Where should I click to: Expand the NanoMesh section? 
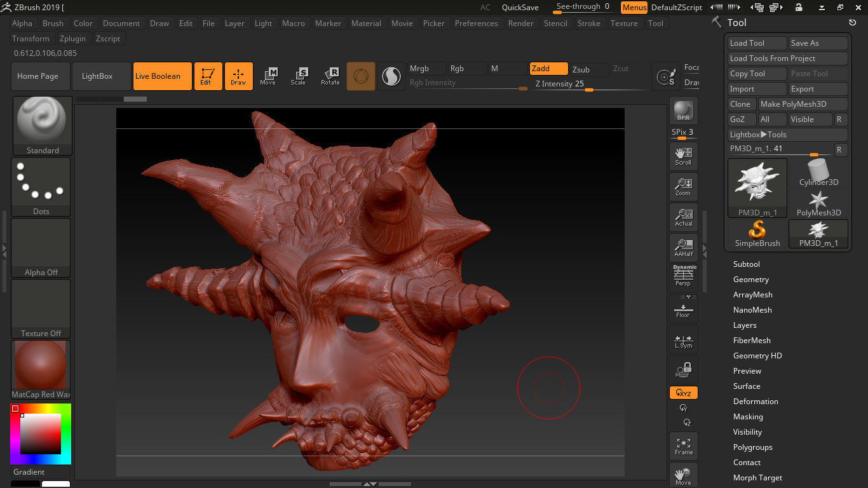[752, 310]
